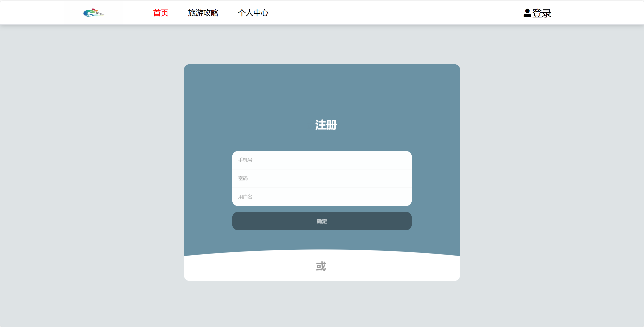This screenshot has height=327, width=644.
Task: Click the user silhouette icon
Action: [527, 13]
